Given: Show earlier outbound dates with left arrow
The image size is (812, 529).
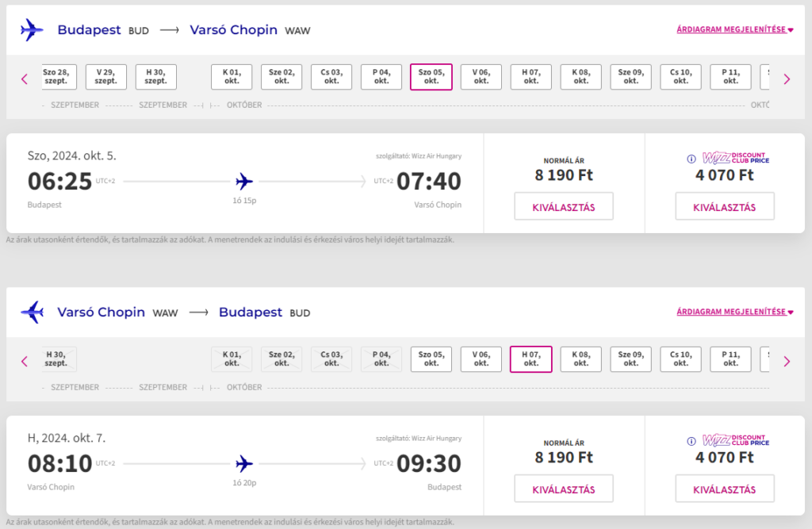Looking at the screenshot, I should point(25,79).
